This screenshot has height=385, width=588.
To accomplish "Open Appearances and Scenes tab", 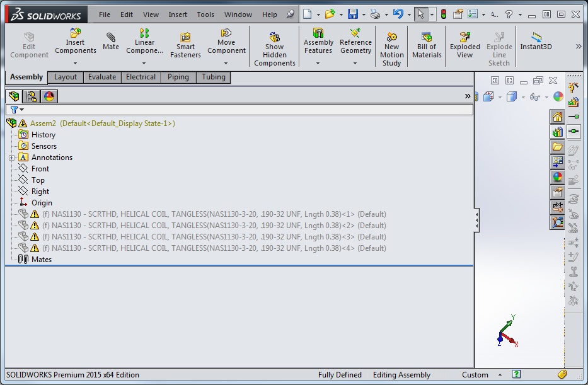I will 557,177.
